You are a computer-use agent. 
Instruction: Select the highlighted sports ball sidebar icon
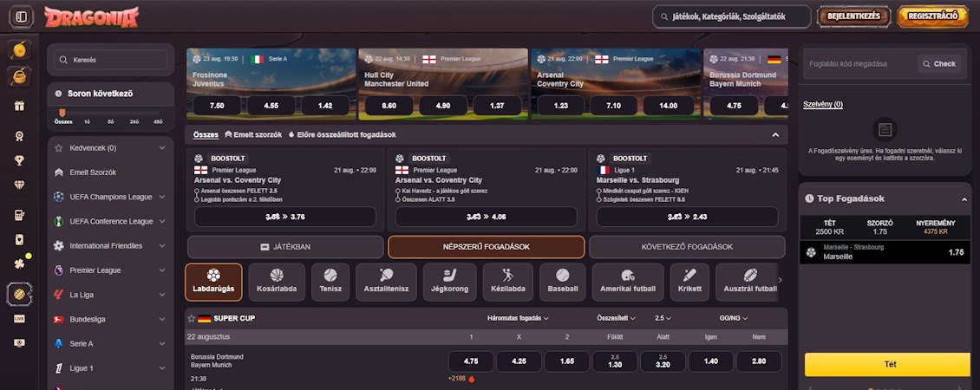[x=19, y=295]
